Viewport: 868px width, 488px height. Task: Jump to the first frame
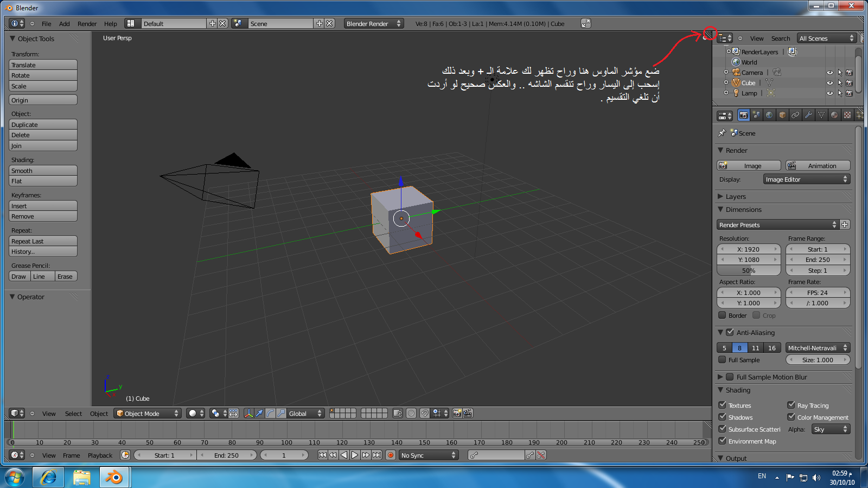[322, 455]
